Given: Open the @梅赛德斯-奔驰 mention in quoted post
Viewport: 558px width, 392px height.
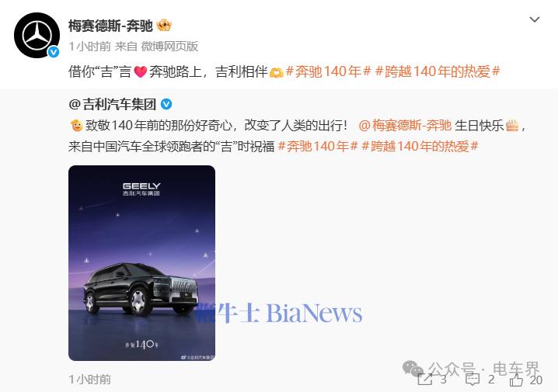Looking at the screenshot, I should coord(405,126).
